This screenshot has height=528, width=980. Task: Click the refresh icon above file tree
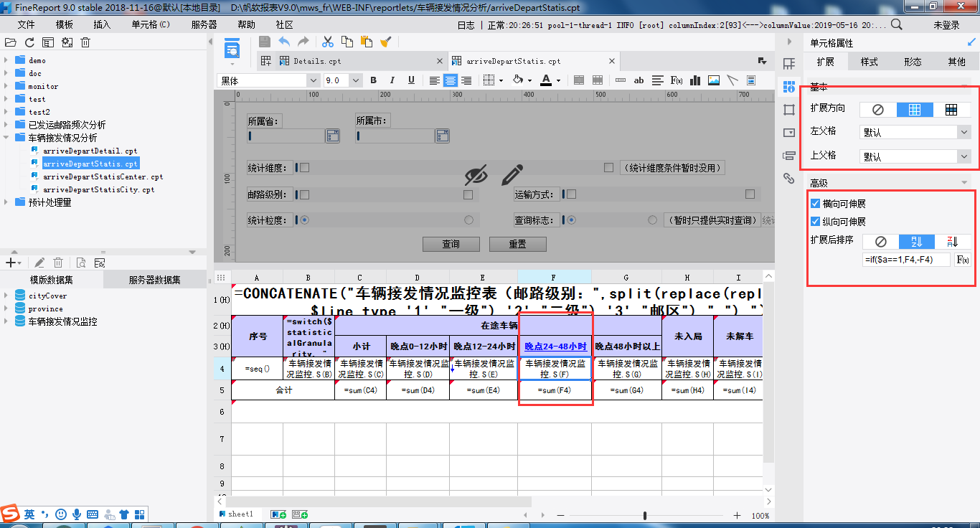click(x=29, y=42)
